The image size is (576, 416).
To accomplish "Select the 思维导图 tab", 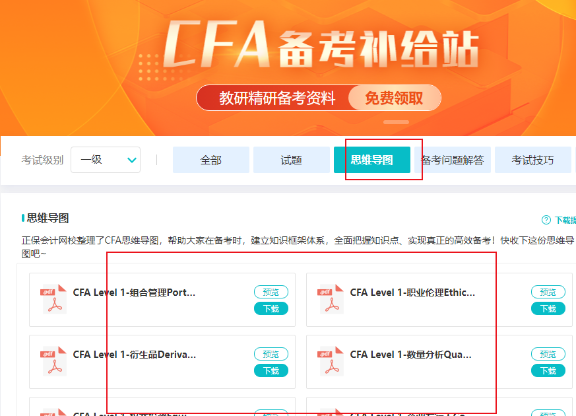I will [x=372, y=160].
